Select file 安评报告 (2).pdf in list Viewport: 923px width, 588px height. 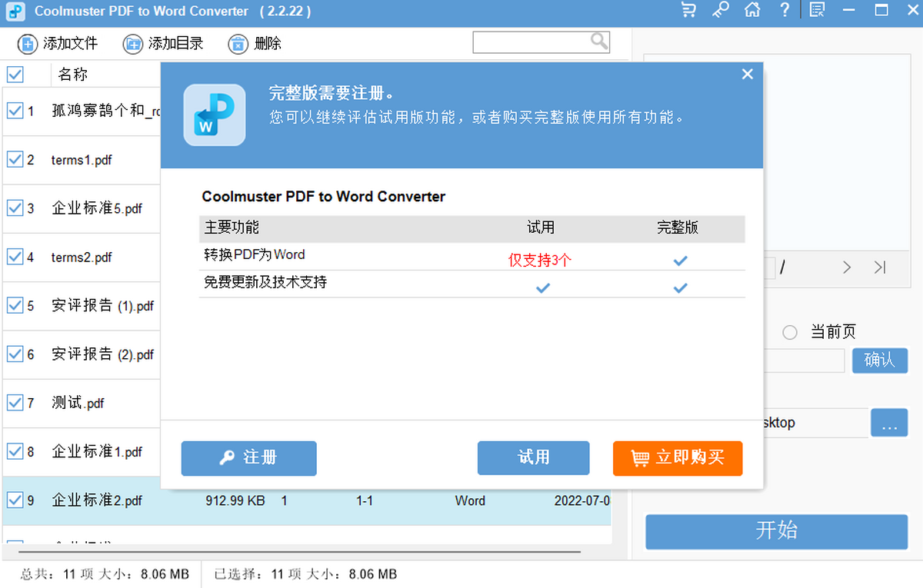click(102, 354)
